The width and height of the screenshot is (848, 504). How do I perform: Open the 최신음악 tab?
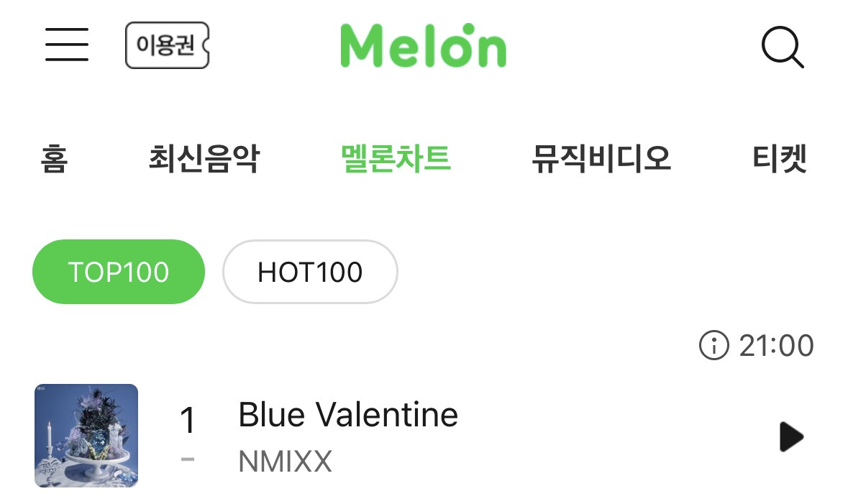204,159
